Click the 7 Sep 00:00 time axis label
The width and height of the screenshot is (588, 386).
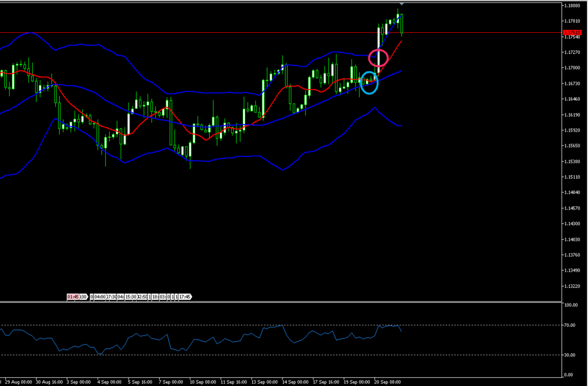(x=171, y=382)
